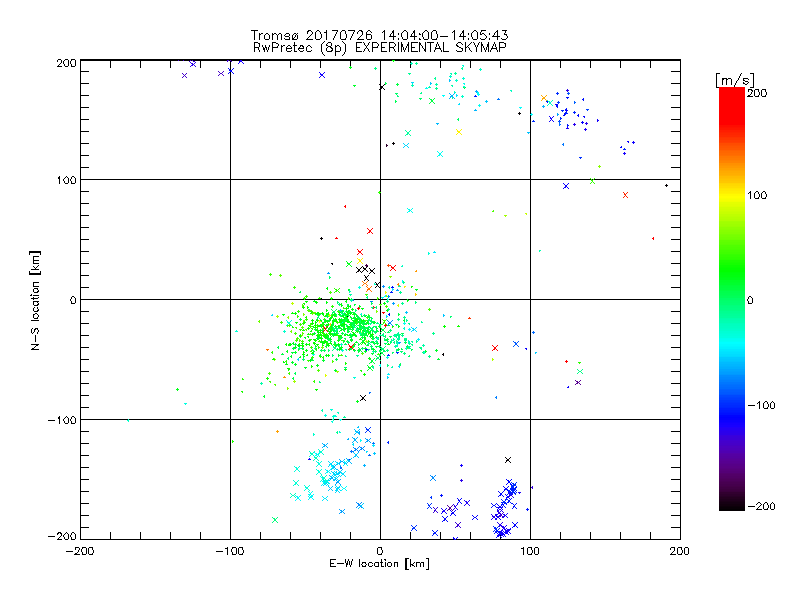Viewport: 800px width, 600px height.
Task: Click the -200 tick label on the N-S axis
Action: coord(62,536)
